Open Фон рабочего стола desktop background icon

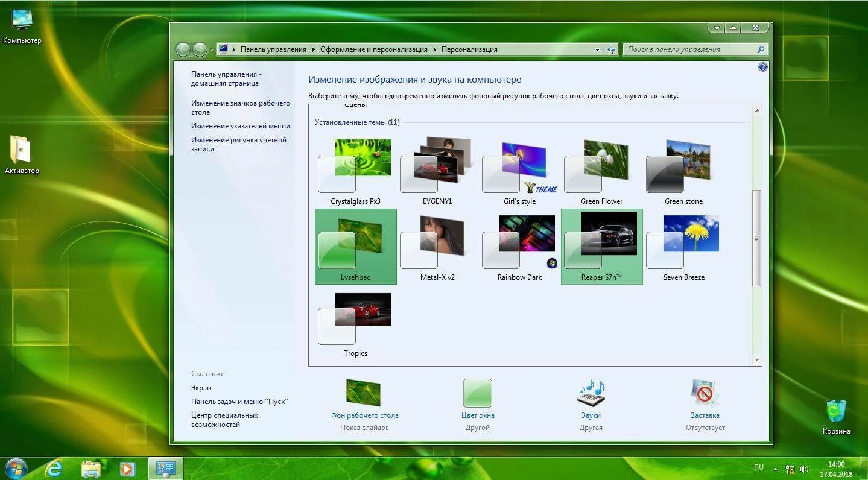pyautogui.click(x=363, y=393)
